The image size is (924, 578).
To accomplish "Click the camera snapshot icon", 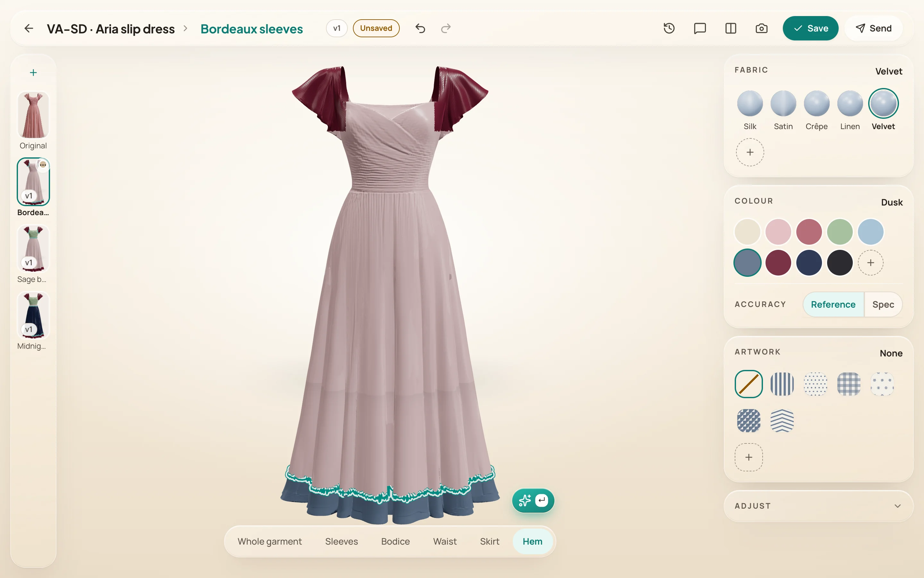I will 761,28.
